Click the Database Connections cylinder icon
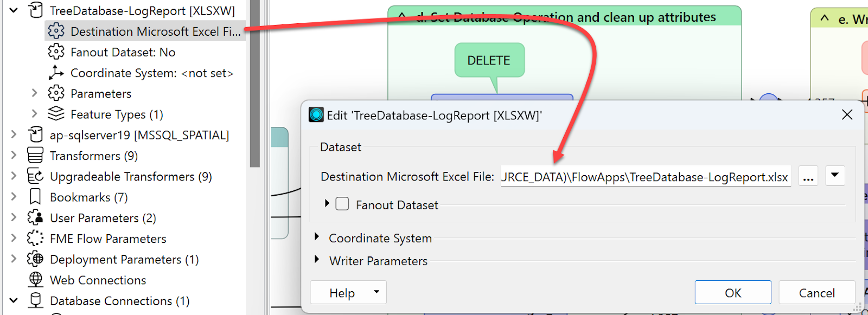868x315 pixels. tap(35, 300)
